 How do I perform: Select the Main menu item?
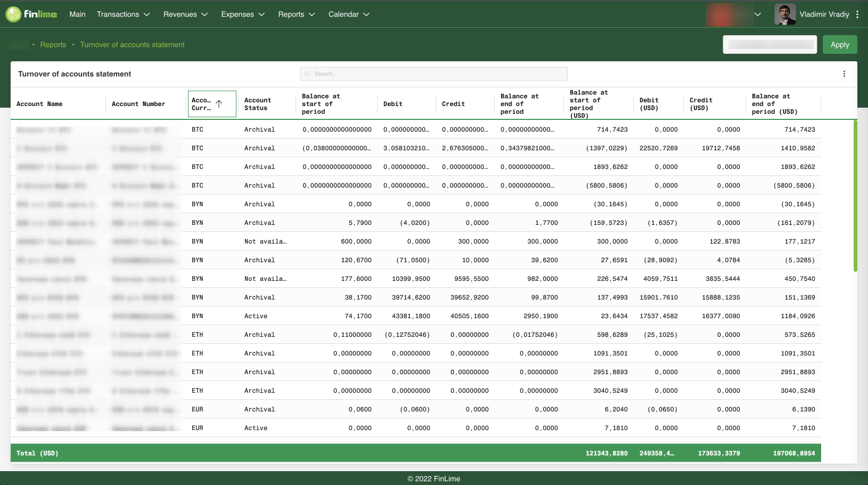[x=77, y=14]
